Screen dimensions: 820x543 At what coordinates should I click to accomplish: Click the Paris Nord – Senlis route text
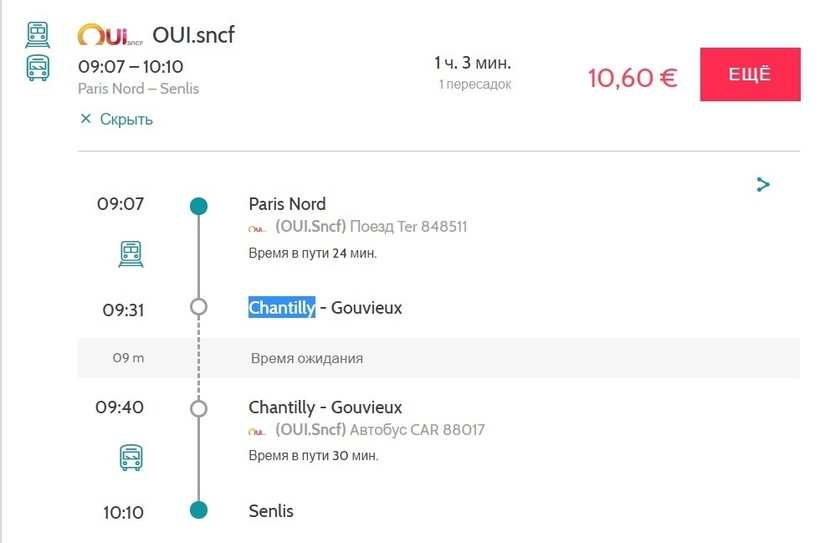pos(138,89)
